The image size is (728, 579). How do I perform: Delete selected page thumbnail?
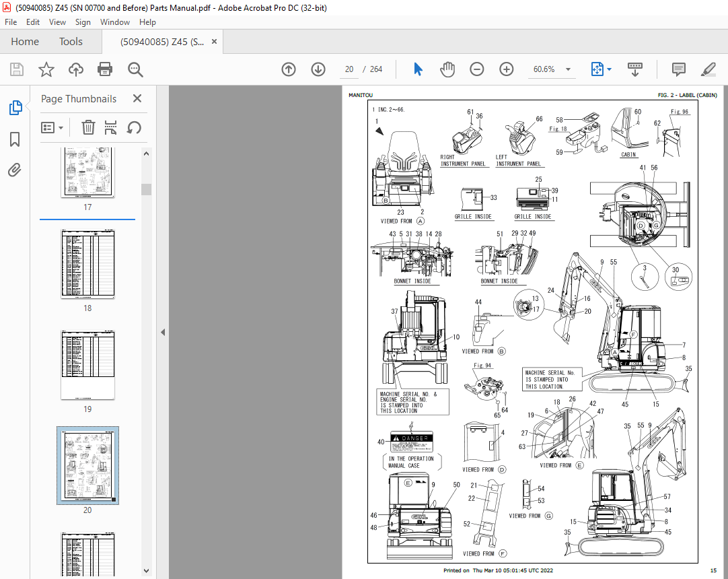point(88,127)
